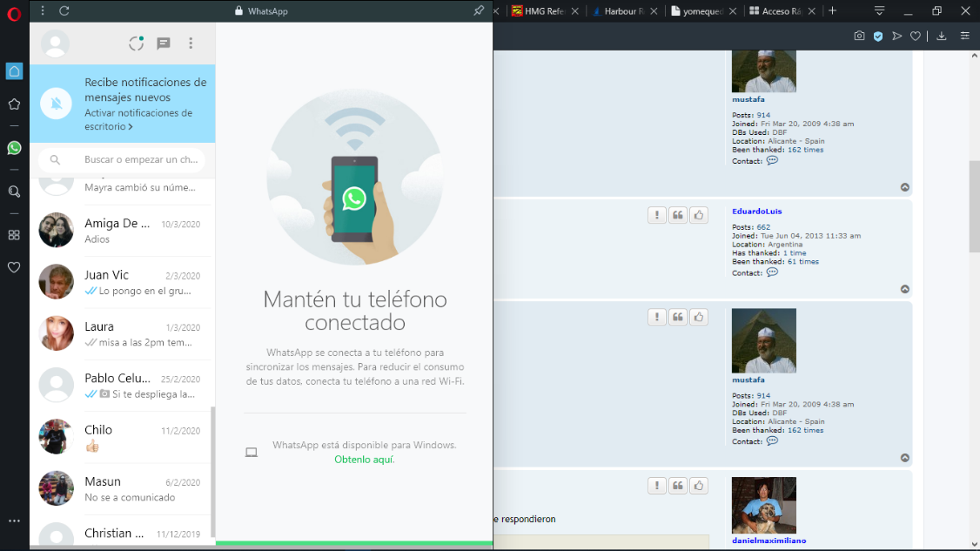Report danielmaximiliano's post
This screenshot has width=980, height=551.
pos(657,486)
